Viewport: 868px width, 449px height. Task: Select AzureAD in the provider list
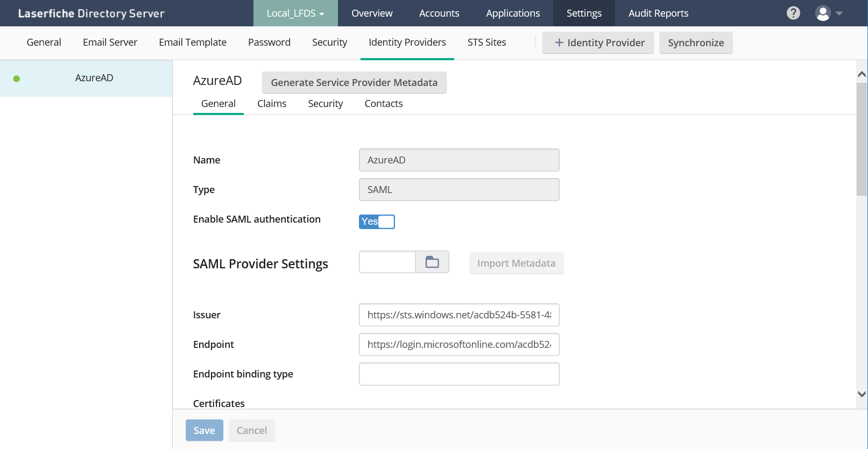tap(94, 78)
